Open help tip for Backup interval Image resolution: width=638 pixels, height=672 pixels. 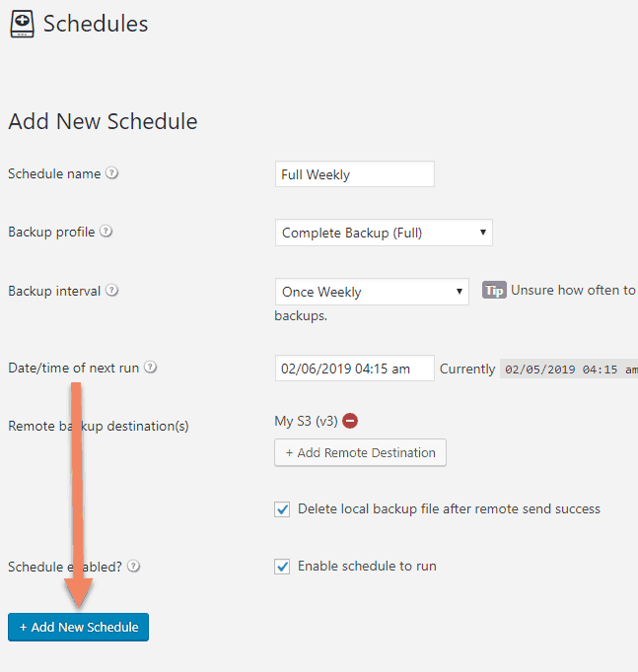[111, 290]
